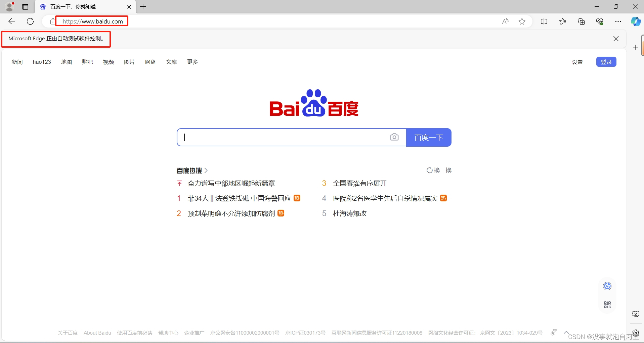Image resolution: width=644 pixels, height=343 pixels.
Task: Open 网盘 navigation link
Action: (151, 62)
